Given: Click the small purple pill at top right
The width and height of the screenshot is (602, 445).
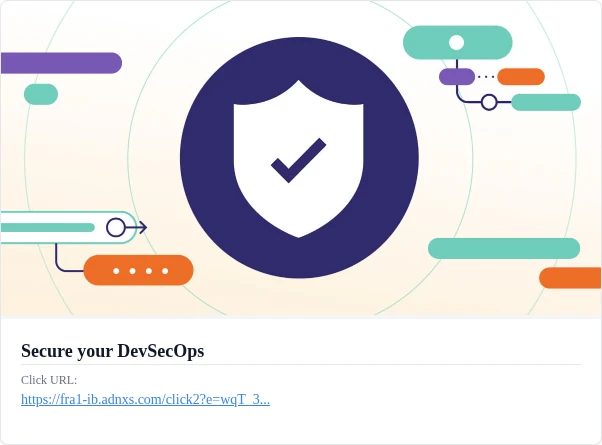Looking at the screenshot, I should 457,77.
